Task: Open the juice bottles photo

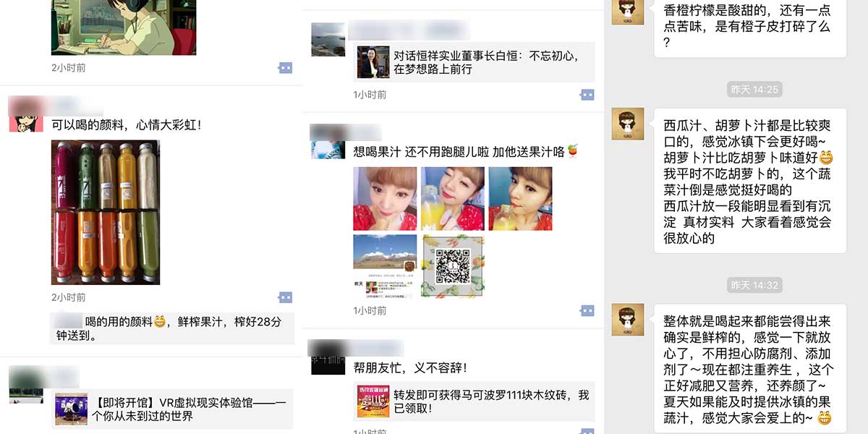Action: click(x=106, y=212)
